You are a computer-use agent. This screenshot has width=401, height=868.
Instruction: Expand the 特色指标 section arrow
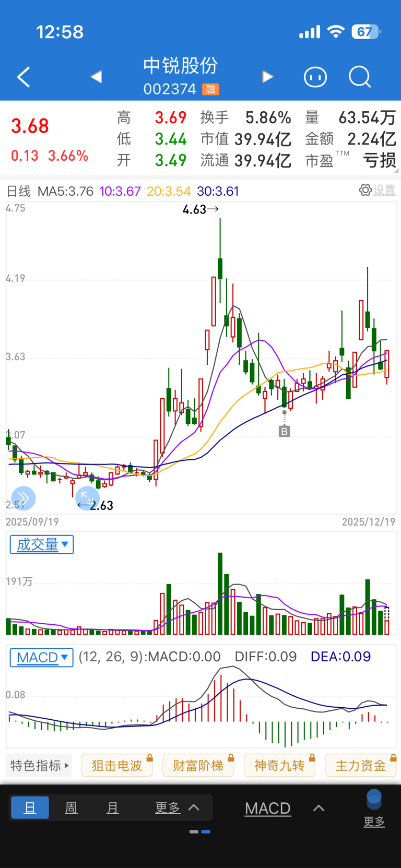point(67,766)
